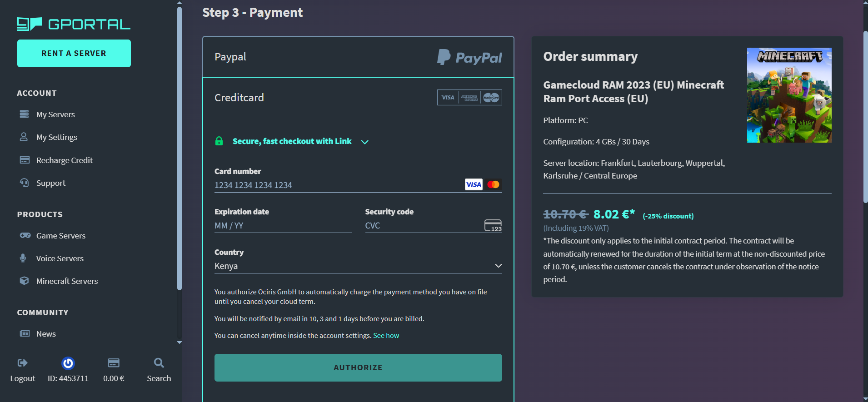Image resolution: width=868 pixels, height=402 pixels.
Task: Click the page vertical scrollbar
Action: [865, 116]
